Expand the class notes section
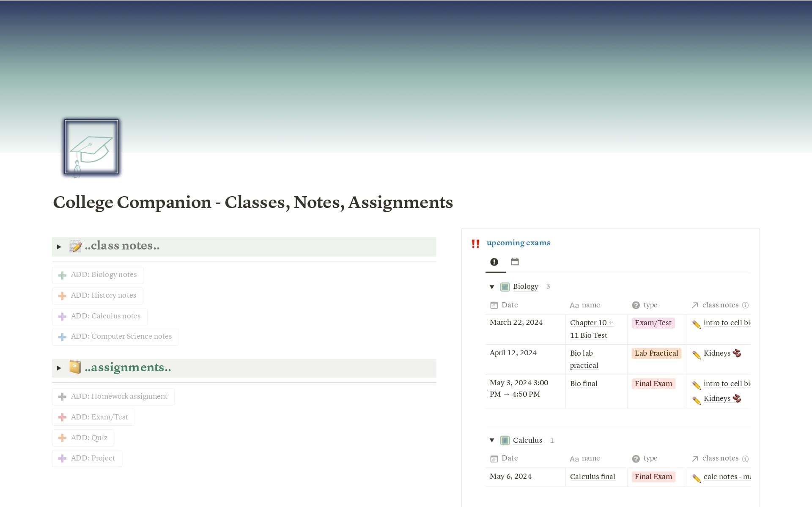This screenshot has height=507, width=812. coord(59,247)
